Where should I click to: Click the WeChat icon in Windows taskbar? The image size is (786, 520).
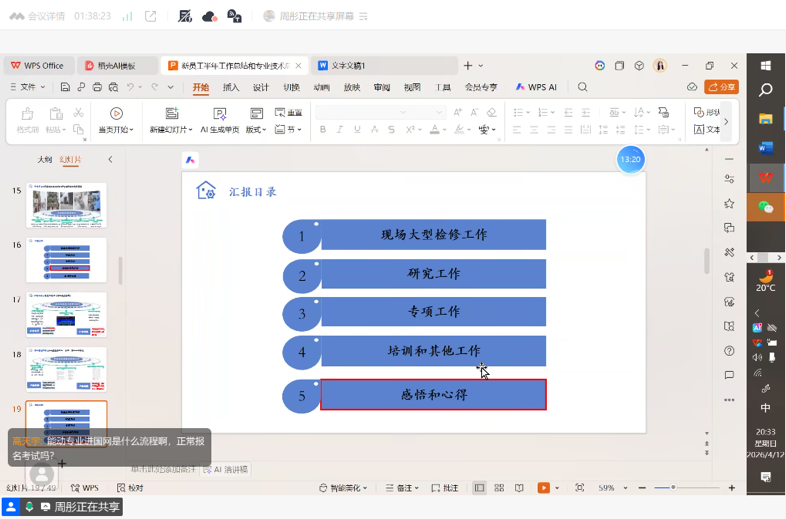tap(766, 207)
